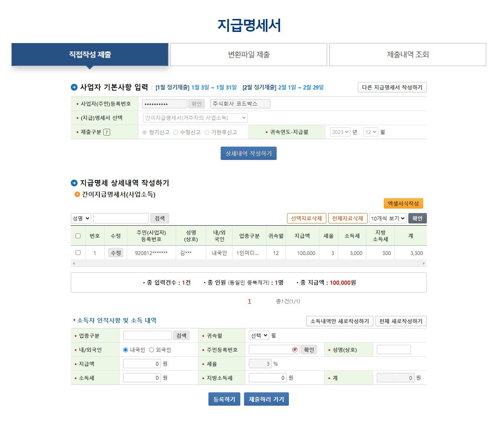
Task: Toggle the select-all checkbox in table header
Action: [x=78, y=236]
